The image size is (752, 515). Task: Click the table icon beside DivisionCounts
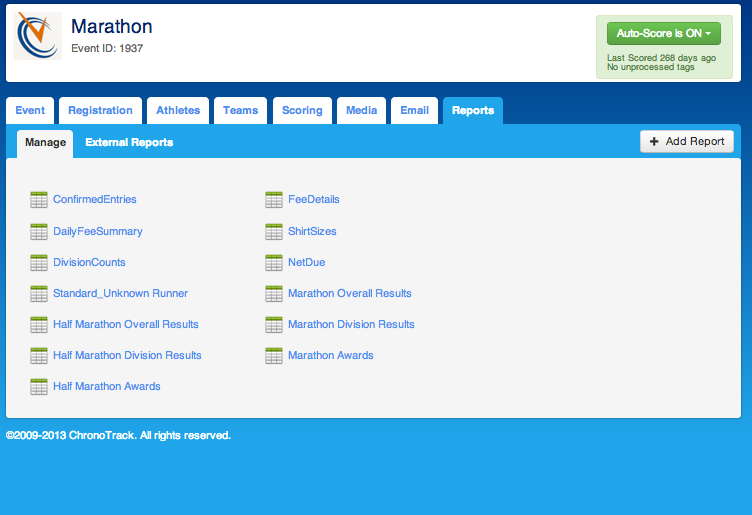pos(39,262)
